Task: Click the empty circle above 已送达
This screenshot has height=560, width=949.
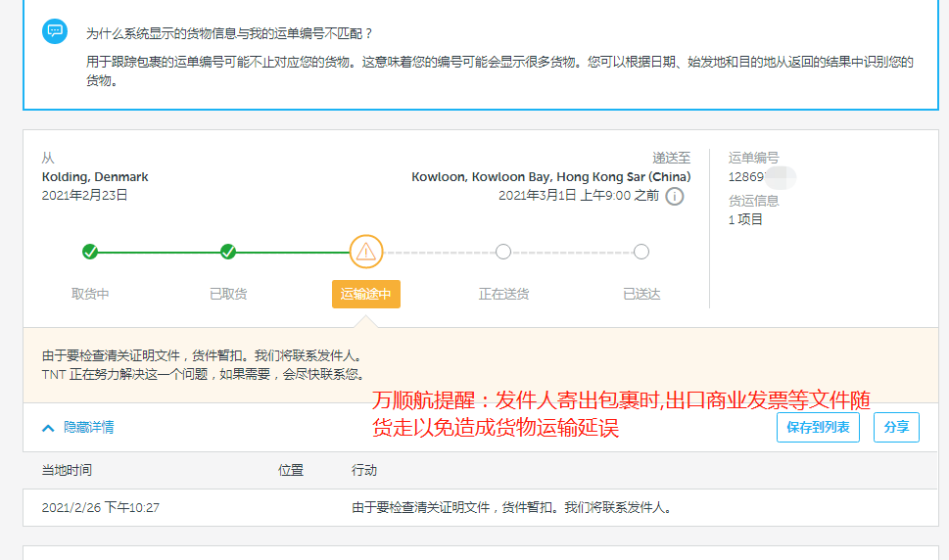Action: [641, 252]
